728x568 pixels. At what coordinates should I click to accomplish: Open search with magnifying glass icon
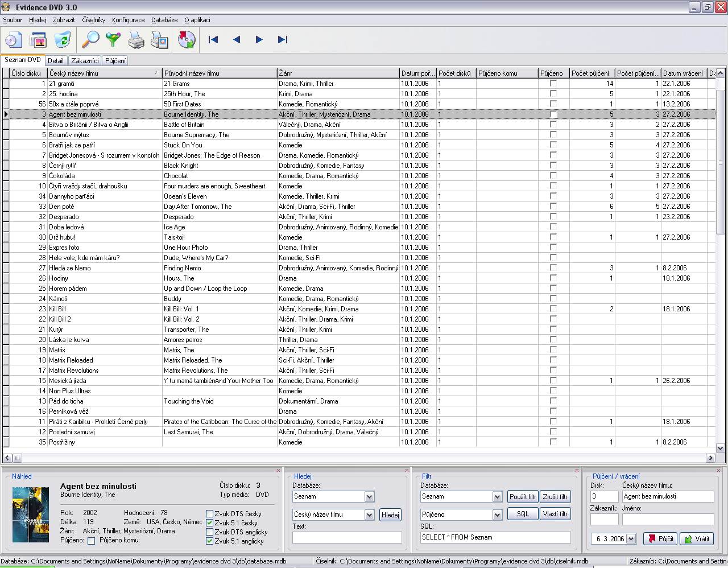[x=90, y=40]
